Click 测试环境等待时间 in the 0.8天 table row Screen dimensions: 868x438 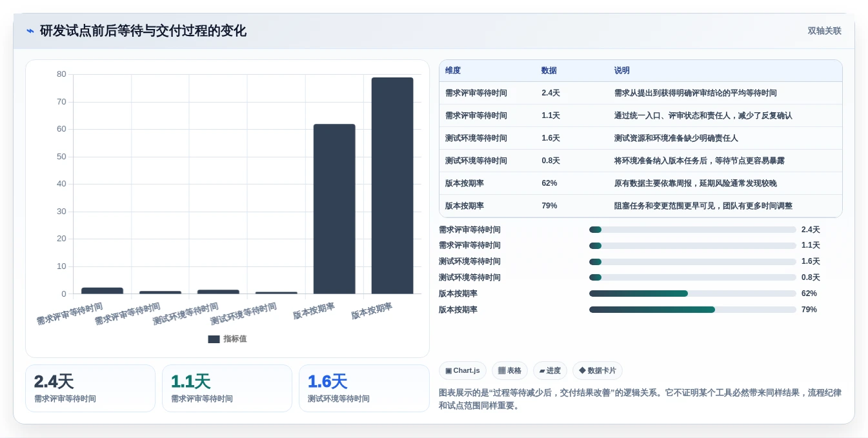coord(476,161)
